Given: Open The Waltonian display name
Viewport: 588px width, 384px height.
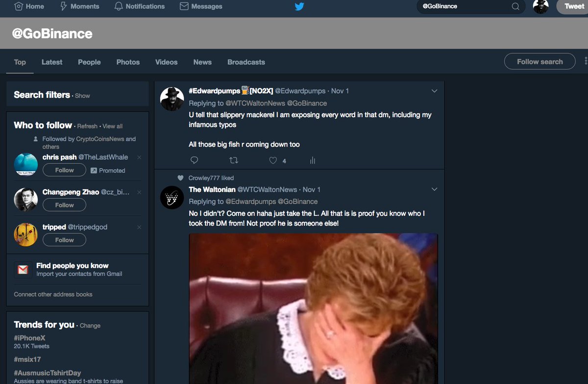Looking at the screenshot, I should coord(212,189).
